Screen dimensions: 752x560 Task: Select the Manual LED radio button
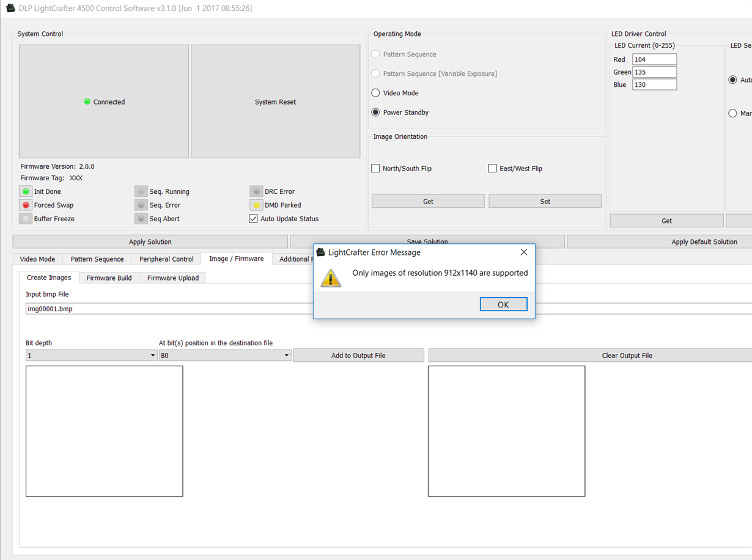(x=732, y=113)
